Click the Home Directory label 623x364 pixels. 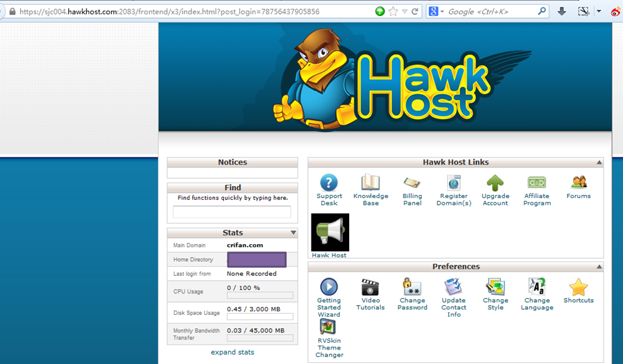pyautogui.click(x=193, y=259)
